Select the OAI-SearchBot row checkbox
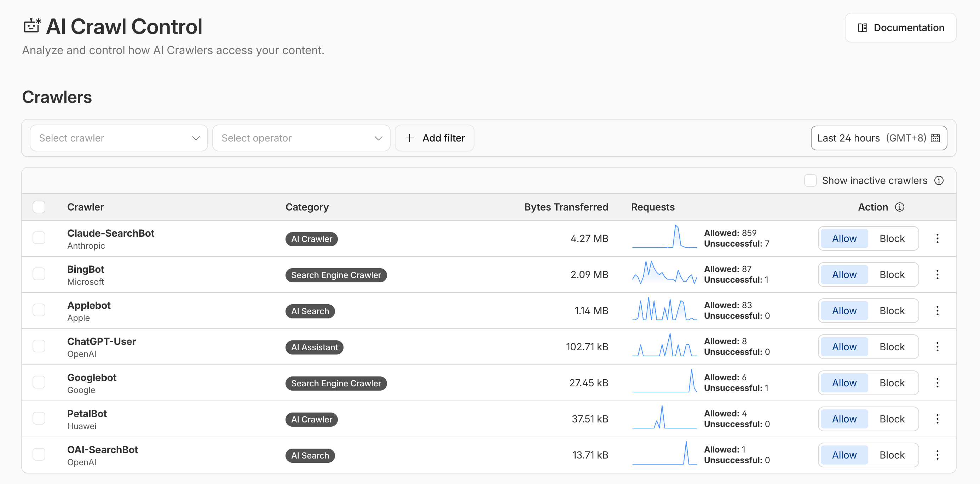The image size is (980, 484). coord(39,455)
